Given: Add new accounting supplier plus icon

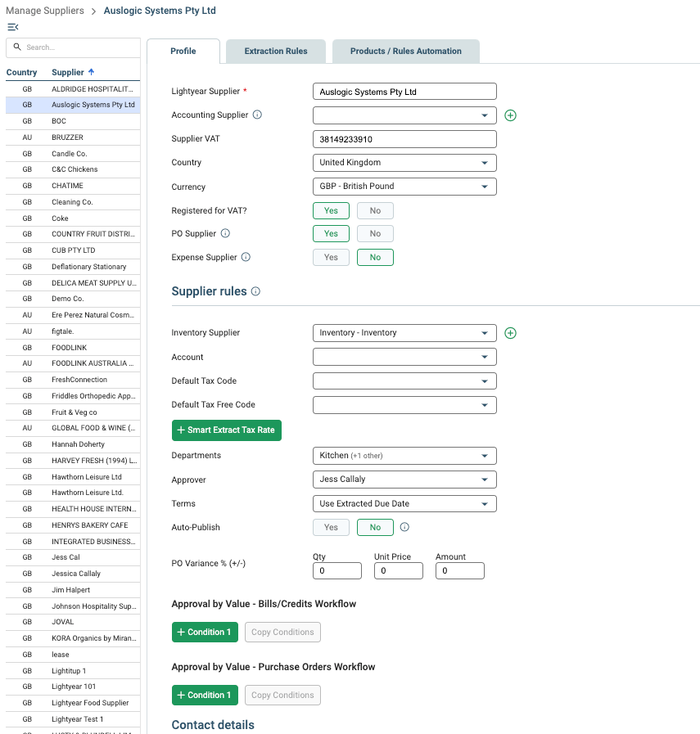Looking at the screenshot, I should 510,115.
